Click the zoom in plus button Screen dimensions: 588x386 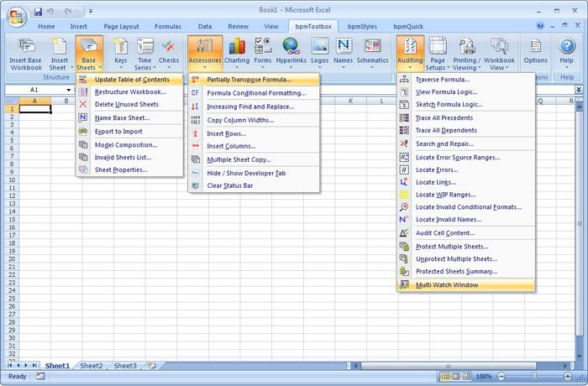coord(568,376)
